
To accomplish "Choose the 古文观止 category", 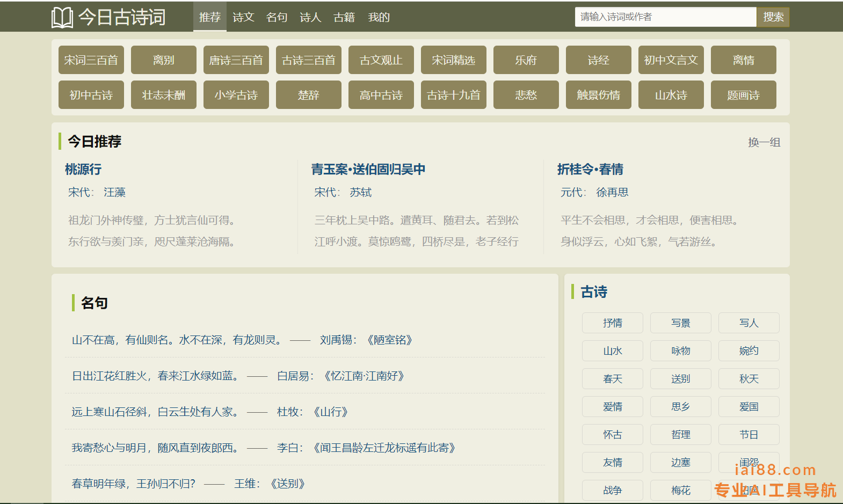I will 381,60.
